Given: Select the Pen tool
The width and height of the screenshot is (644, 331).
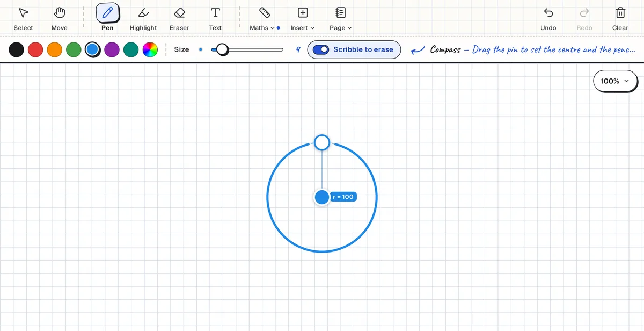Looking at the screenshot, I should pyautogui.click(x=108, y=19).
